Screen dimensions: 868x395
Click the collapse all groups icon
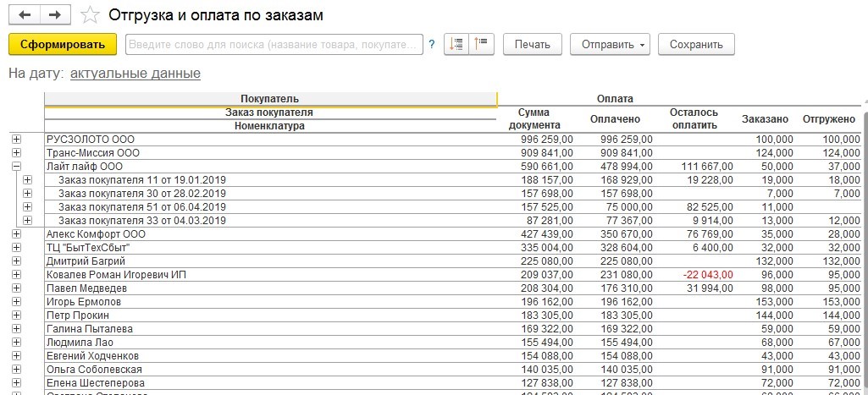point(482,44)
